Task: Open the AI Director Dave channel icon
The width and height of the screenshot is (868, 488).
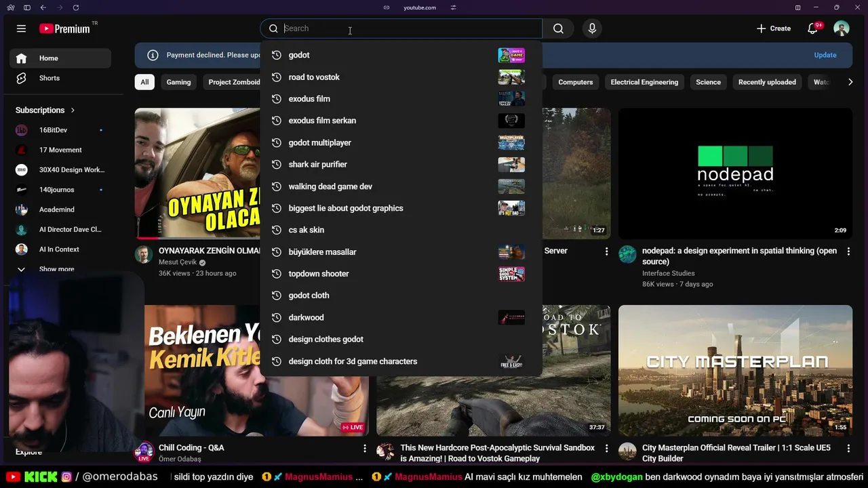Action: point(22,229)
